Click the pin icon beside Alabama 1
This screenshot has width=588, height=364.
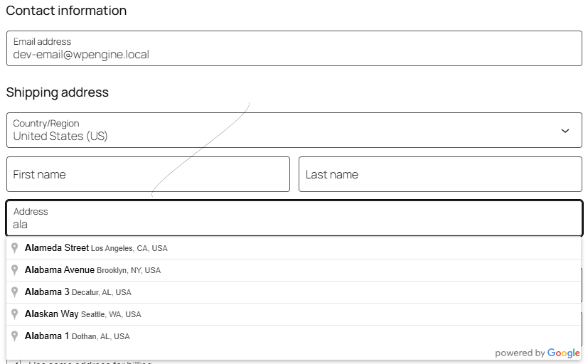pos(15,336)
